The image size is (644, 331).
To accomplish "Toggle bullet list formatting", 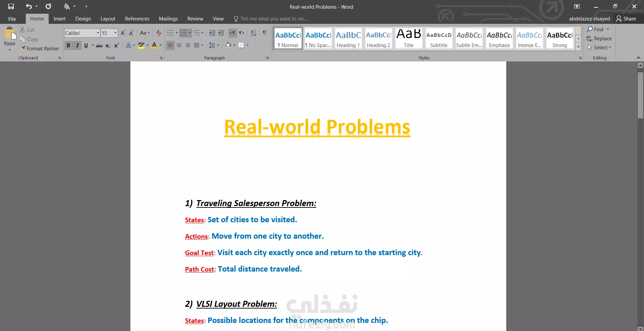I will click(170, 33).
